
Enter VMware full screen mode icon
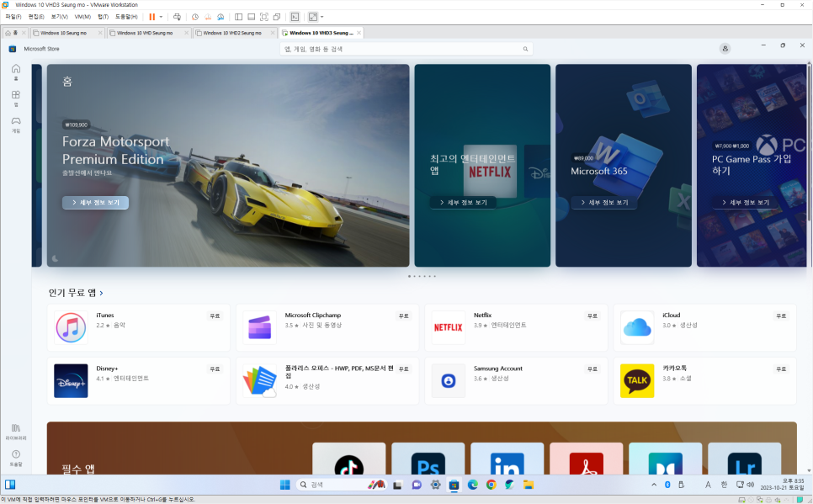(264, 17)
